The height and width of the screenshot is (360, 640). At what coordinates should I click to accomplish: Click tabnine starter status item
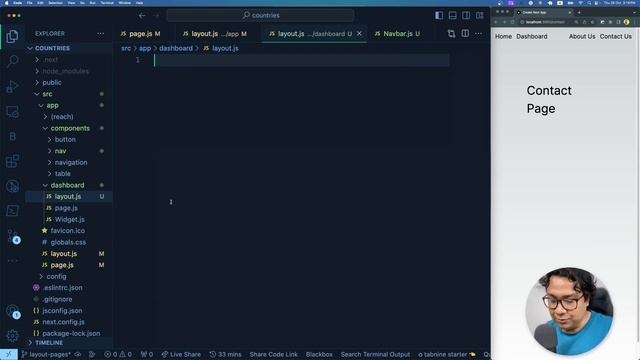[x=447, y=354]
